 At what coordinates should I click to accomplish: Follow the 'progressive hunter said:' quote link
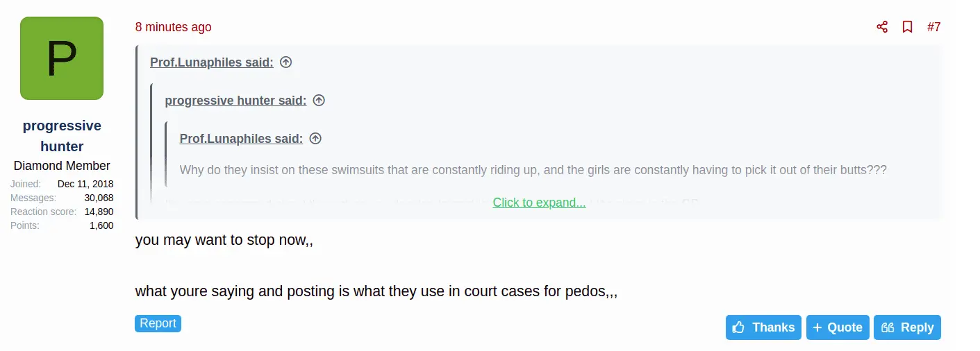pyautogui.click(x=235, y=101)
